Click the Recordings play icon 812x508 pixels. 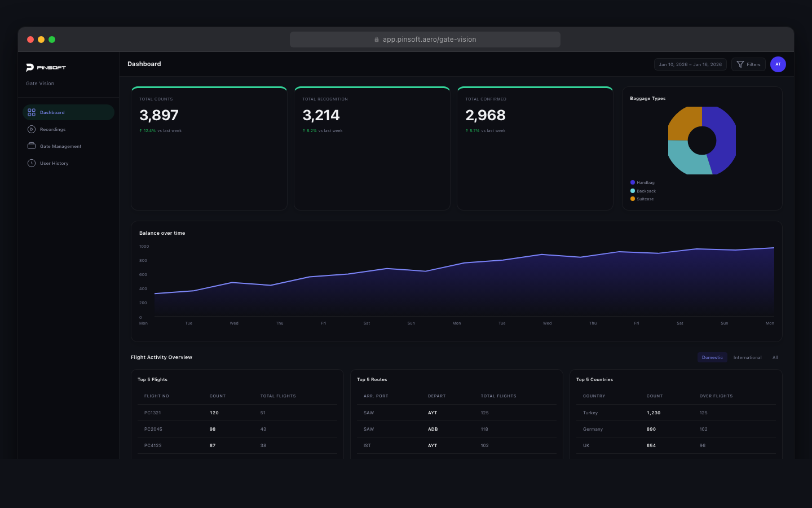point(32,129)
